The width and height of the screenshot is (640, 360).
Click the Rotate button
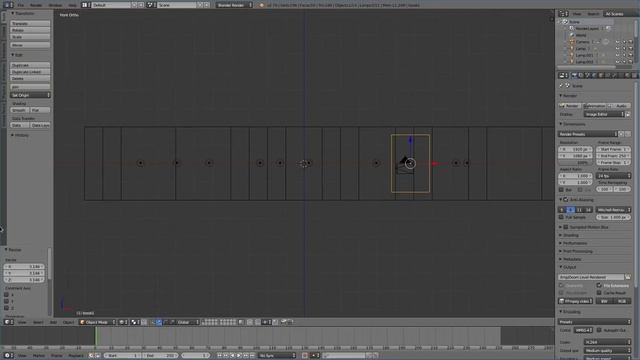[30, 30]
